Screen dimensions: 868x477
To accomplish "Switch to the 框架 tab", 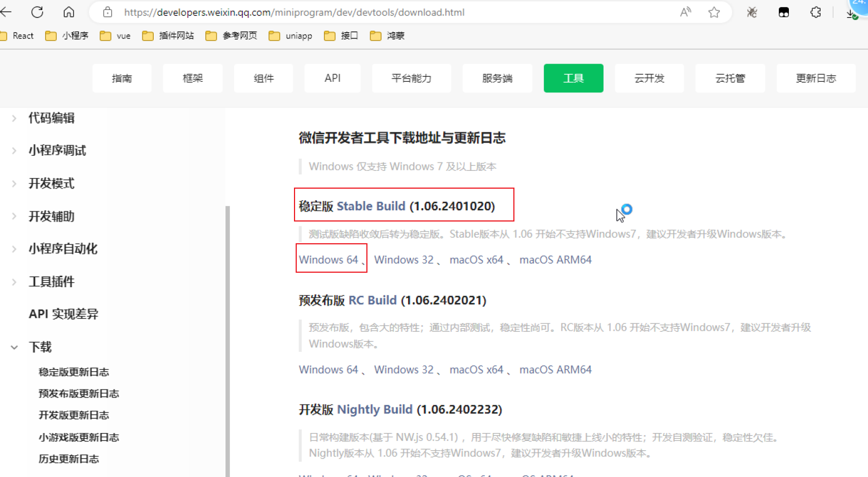I will (193, 78).
